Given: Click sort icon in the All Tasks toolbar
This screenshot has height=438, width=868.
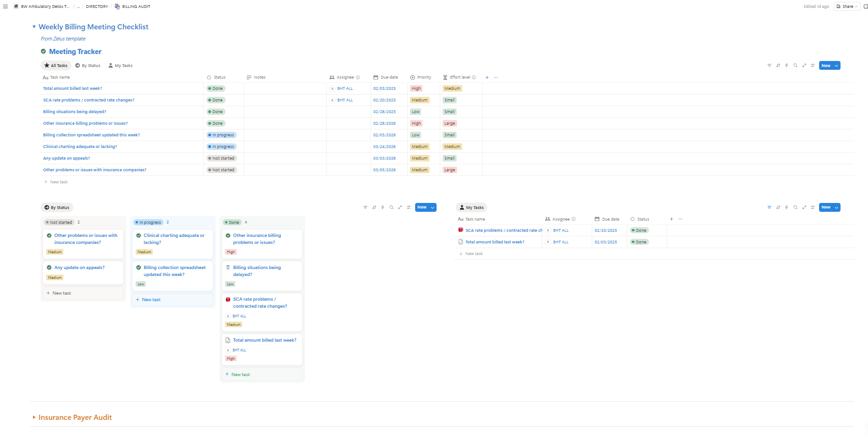Looking at the screenshot, I should click(x=778, y=66).
